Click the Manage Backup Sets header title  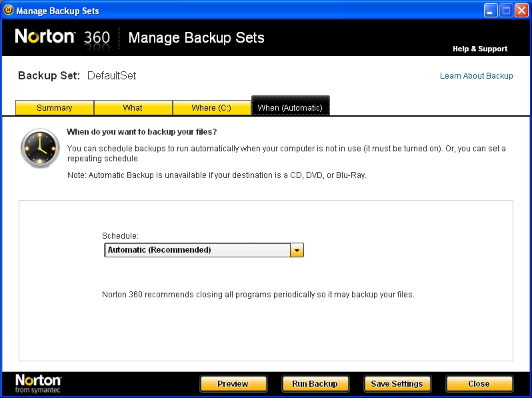(196, 37)
